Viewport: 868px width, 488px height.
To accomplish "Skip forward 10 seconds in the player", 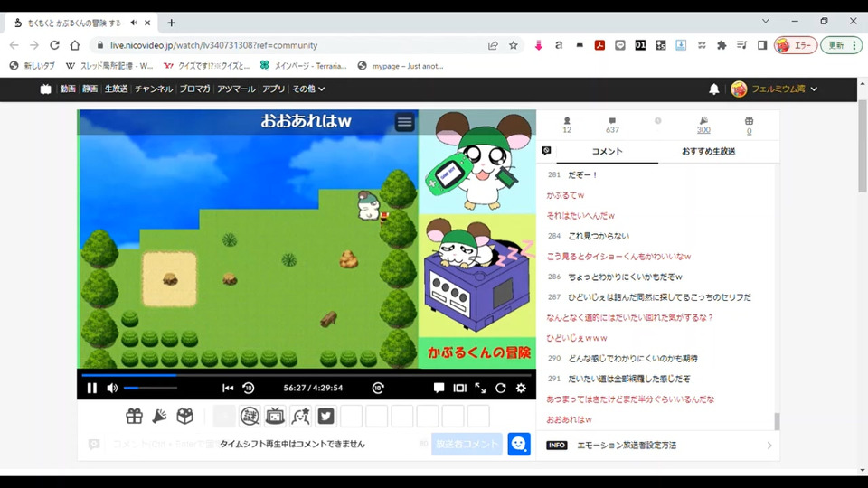I will (x=378, y=388).
